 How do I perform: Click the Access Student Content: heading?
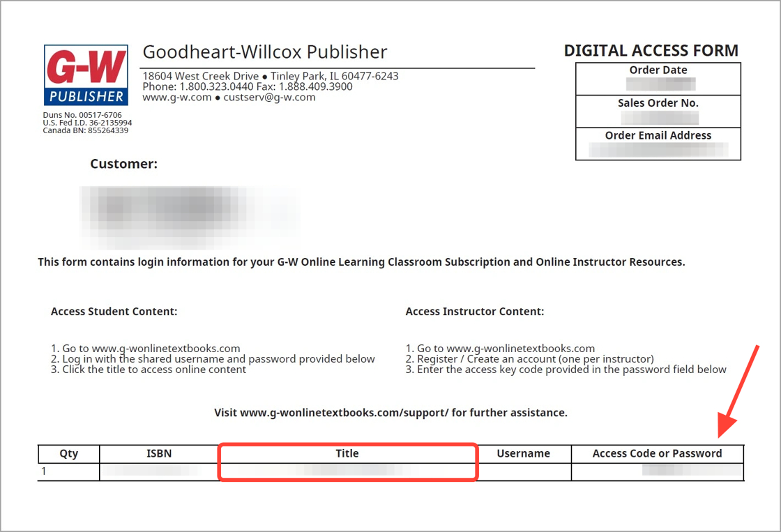(x=114, y=312)
